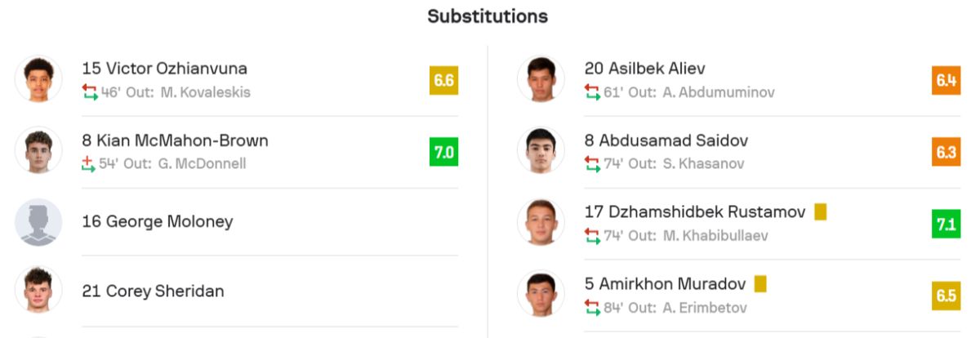
Task: Click the Substitutions section heading
Action: pyautogui.click(x=488, y=16)
